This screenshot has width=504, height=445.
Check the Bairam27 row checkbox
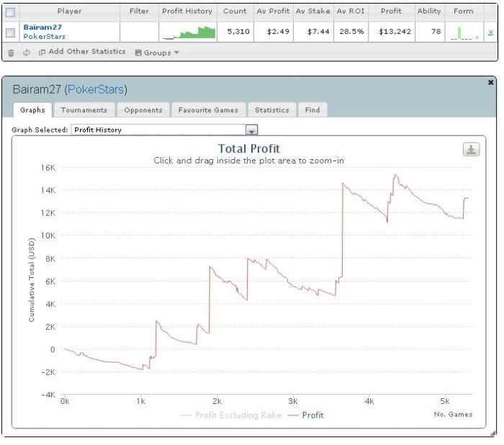click(11, 32)
